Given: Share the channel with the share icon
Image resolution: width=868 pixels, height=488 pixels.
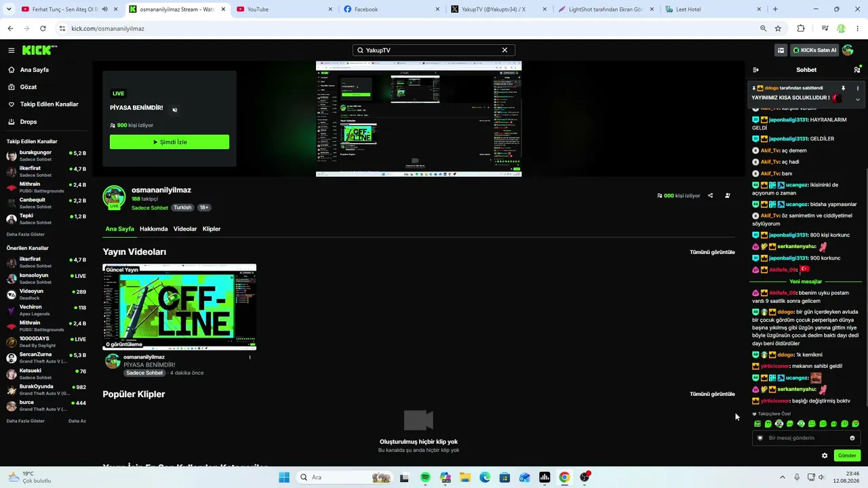Looking at the screenshot, I should pyautogui.click(x=711, y=196).
